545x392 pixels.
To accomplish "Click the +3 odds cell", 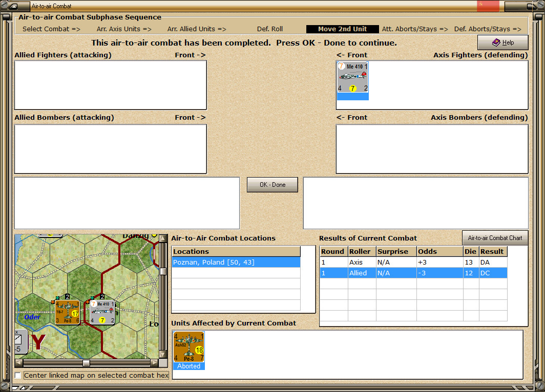I will click(439, 263).
